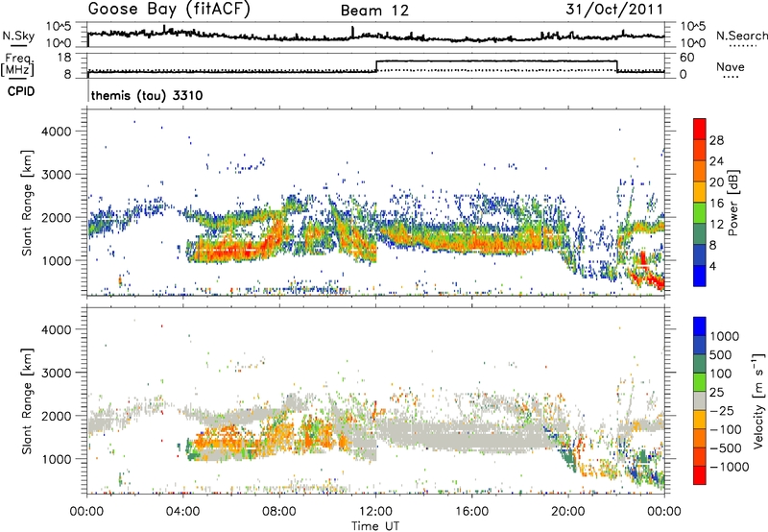Click the date '31/Oct/2011'

[x=614, y=10]
